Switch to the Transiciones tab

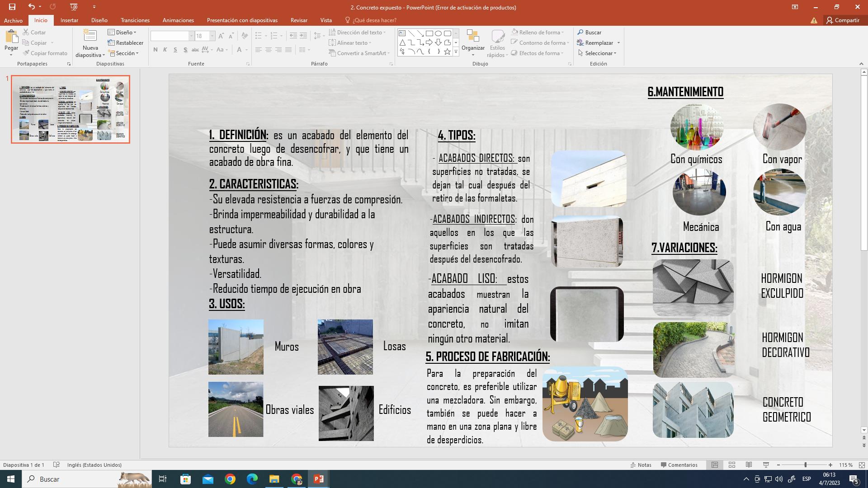click(135, 20)
